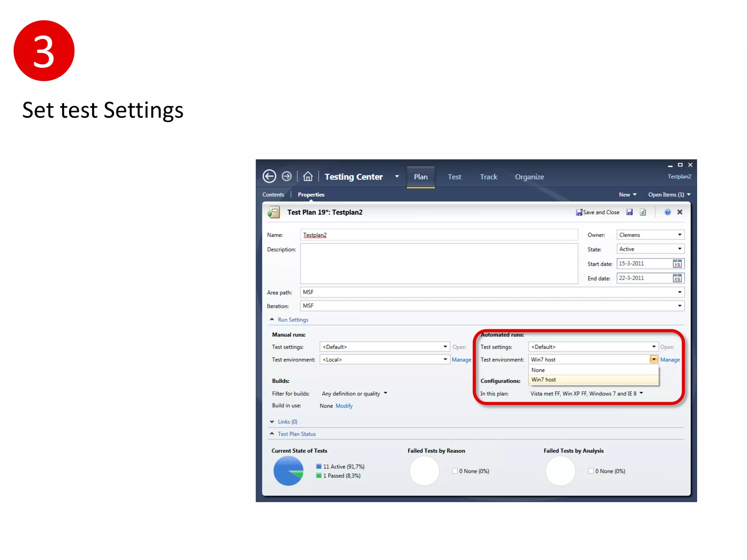Open the Open Items (1) dropdown
This screenshot has width=747, height=560.
[x=669, y=195]
